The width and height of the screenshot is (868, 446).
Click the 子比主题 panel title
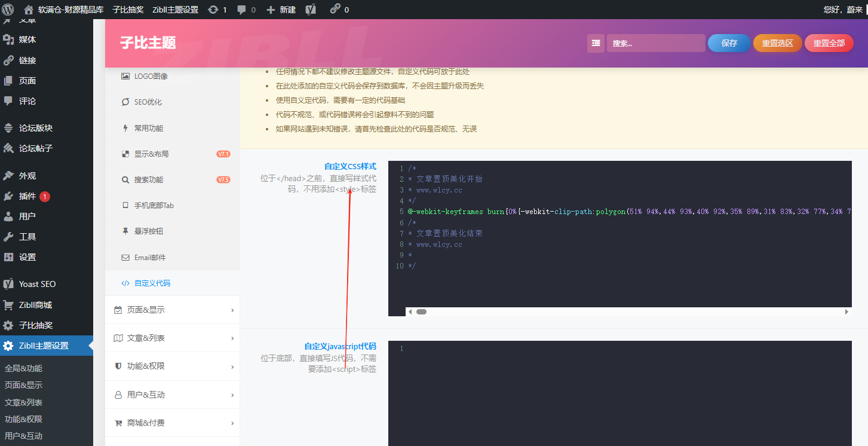(148, 43)
